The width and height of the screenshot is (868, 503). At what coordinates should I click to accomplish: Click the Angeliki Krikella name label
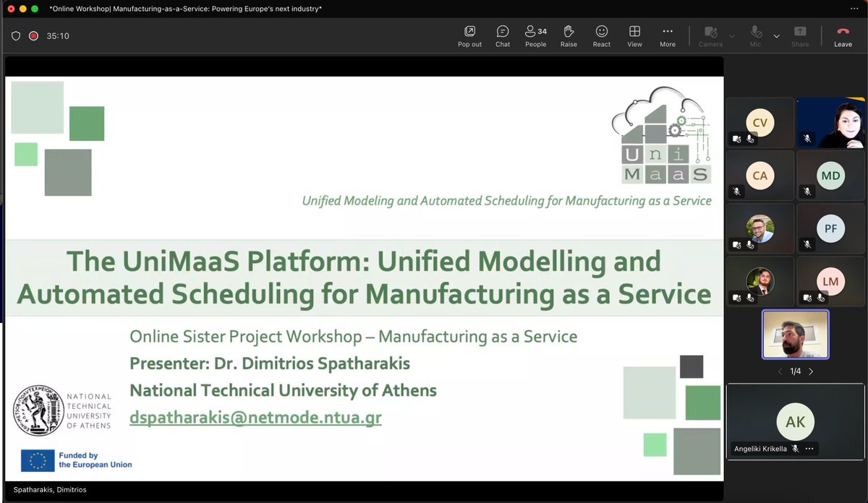[760, 449]
